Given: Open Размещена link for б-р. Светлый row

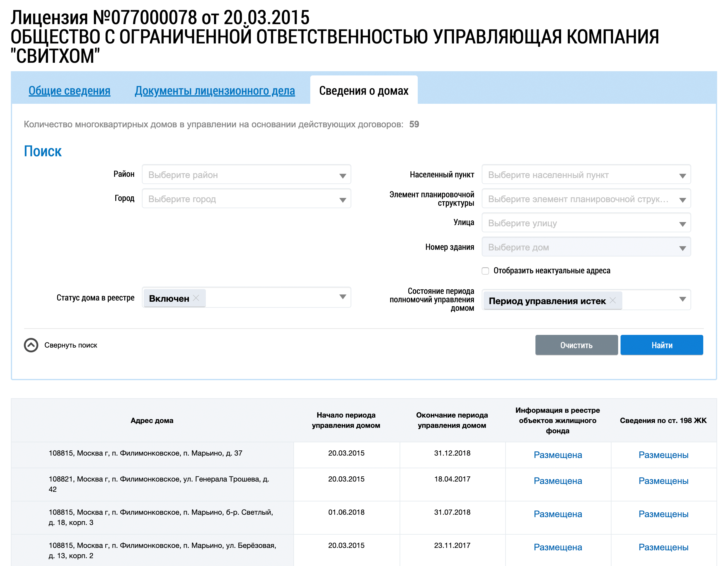Looking at the screenshot, I should [558, 514].
